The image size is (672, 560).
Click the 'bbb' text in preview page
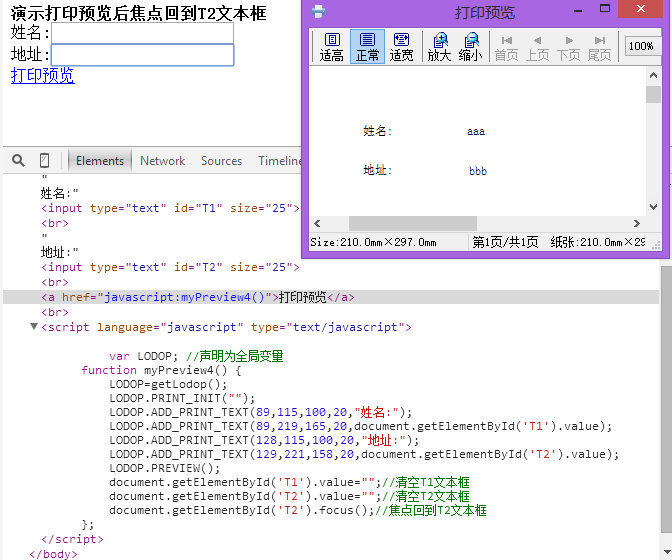pyautogui.click(x=478, y=171)
